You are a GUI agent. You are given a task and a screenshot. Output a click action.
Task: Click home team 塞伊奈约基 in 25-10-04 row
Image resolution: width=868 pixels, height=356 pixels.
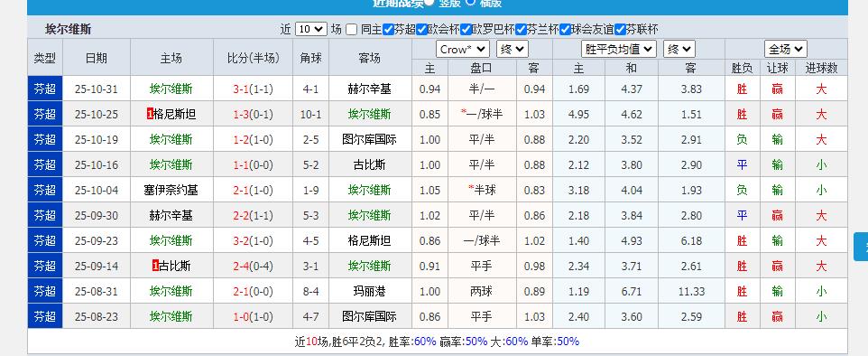pyautogui.click(x=171, y=191)
